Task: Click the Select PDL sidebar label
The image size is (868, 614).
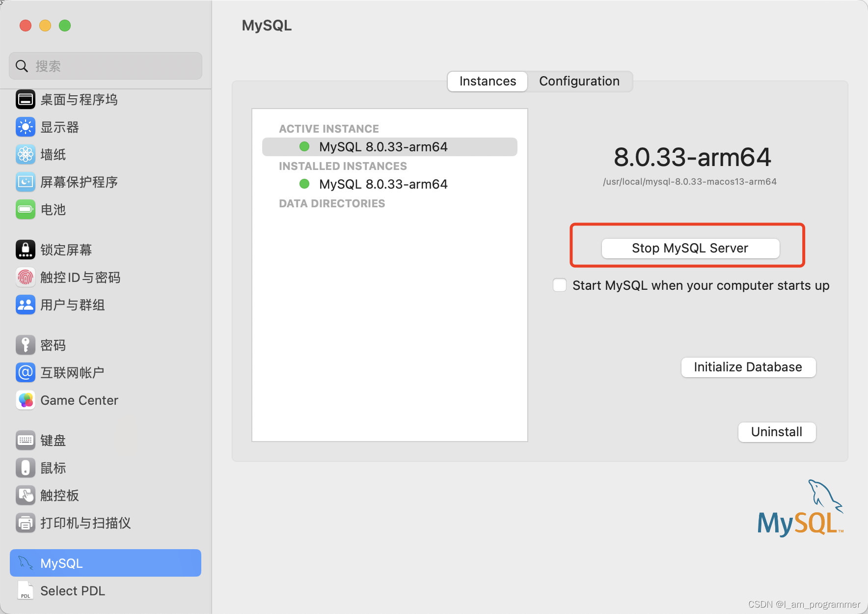Action: point(73,591)
